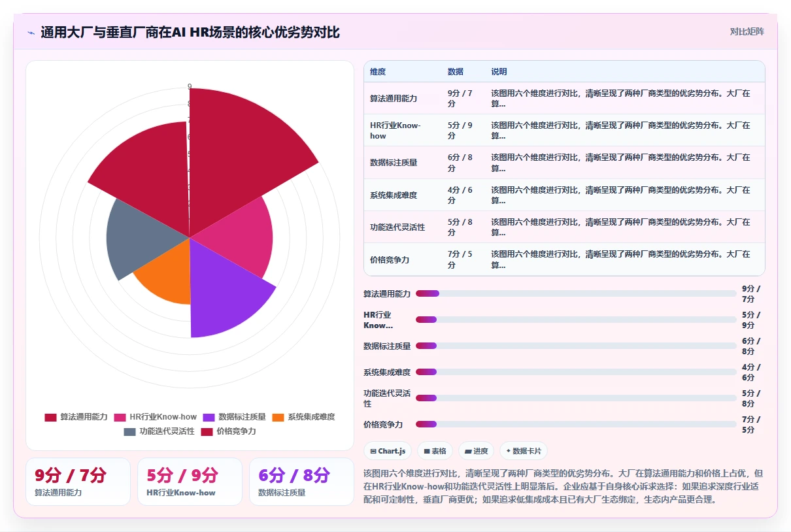Click the lightning icon beside the title
This screenshot has height=532, width=791.
pyautogui.click(x=31, y=32)
